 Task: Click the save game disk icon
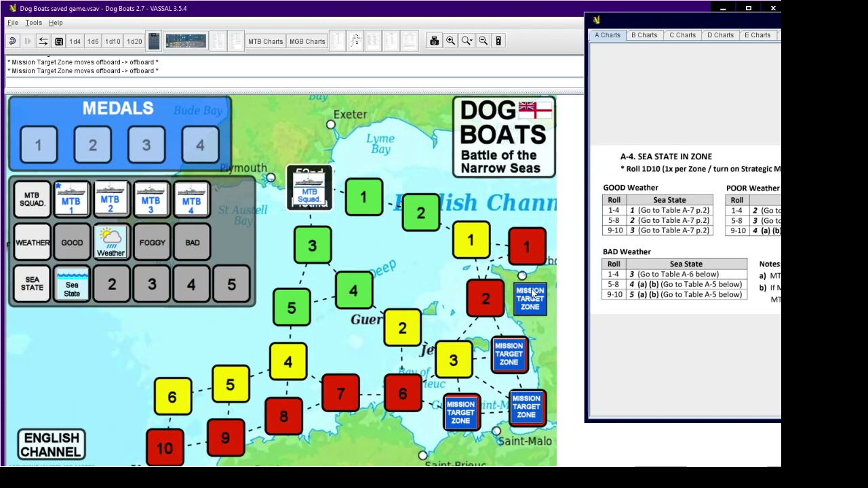click(x=59, y=41)
